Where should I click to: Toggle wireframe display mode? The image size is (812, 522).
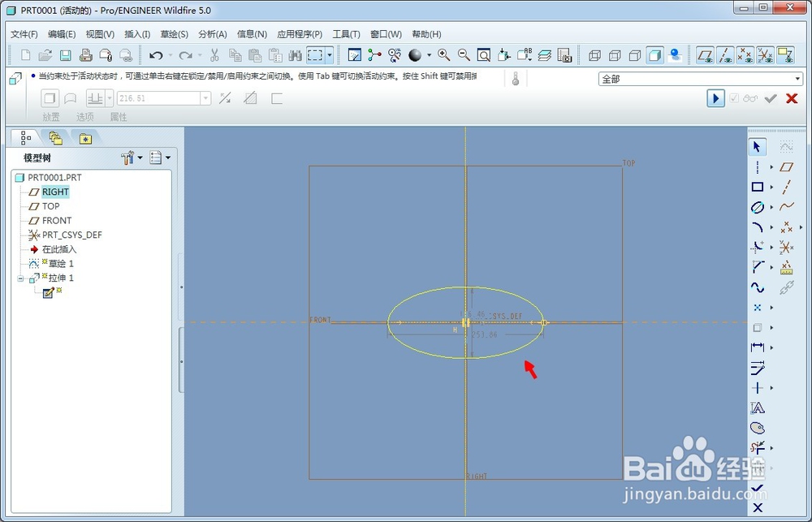(x=594, y=55)
